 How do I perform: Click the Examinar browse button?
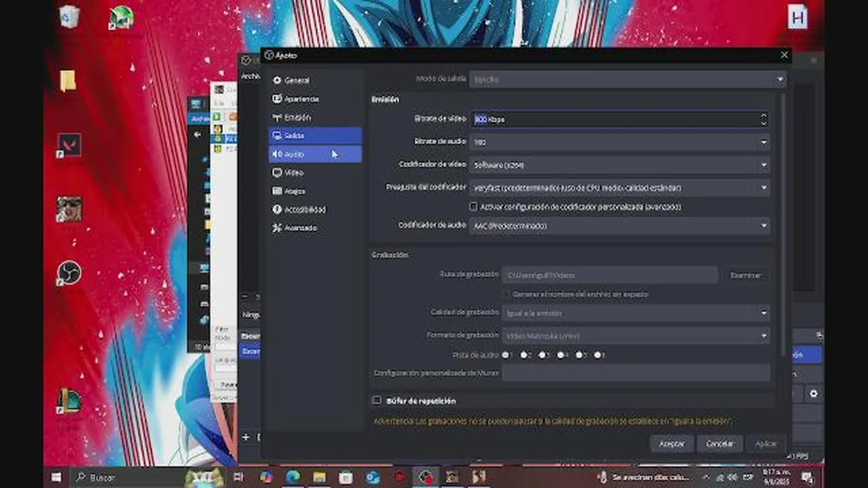(745, 275)
